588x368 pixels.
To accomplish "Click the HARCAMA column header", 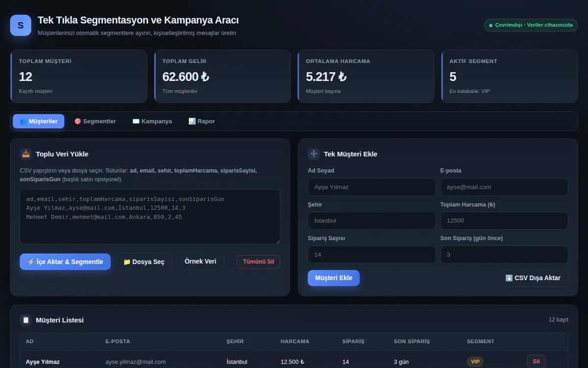I will pos(295,342).
